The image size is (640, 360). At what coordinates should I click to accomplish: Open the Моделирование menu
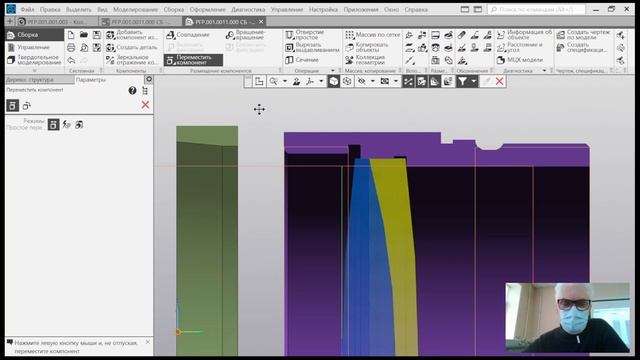tap(136, 9)
